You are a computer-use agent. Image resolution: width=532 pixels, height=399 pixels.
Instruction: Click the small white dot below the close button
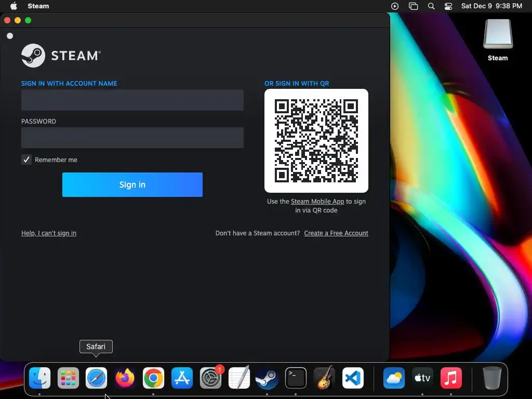10,36
